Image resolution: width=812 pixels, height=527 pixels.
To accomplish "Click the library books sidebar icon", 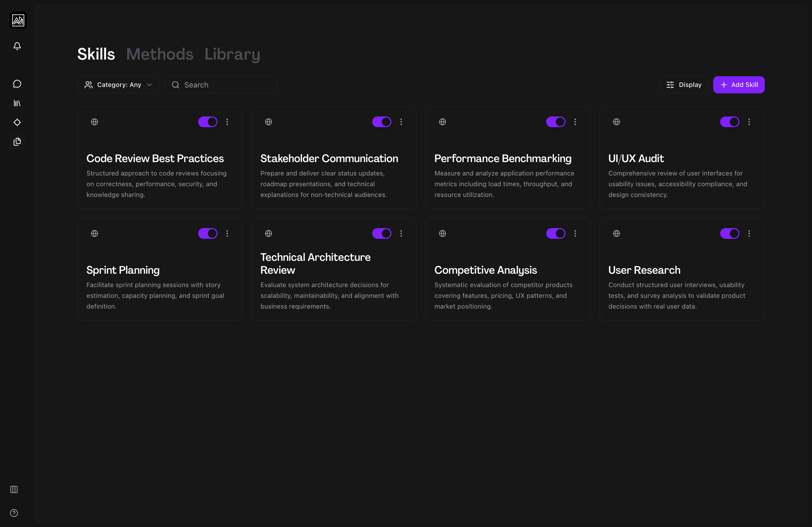I will [x=17, y=103].
